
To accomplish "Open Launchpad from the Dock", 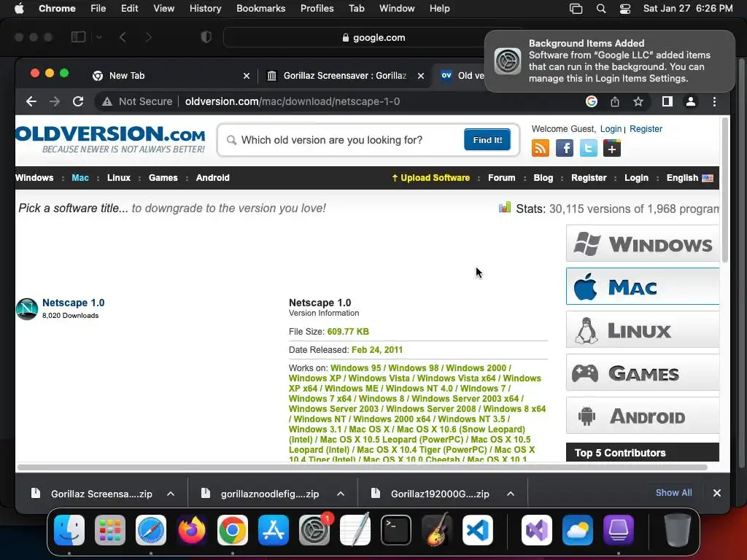I will click(110, 530).
